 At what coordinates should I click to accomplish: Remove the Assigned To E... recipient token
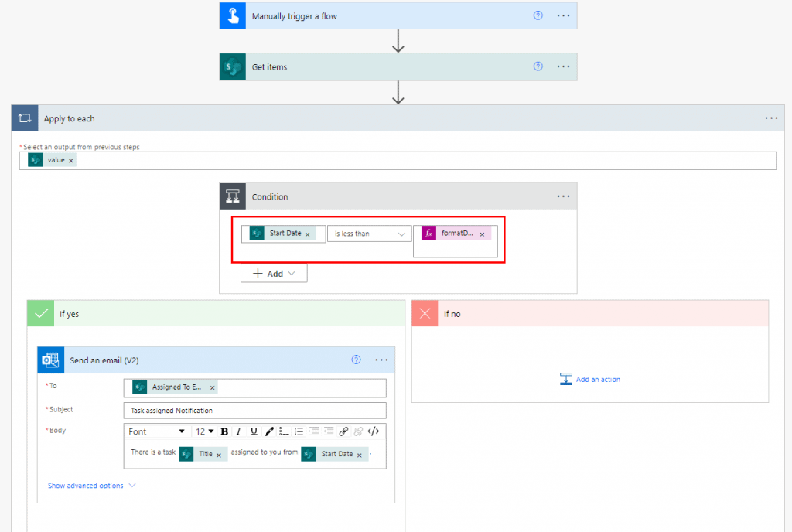pyautogui.click(x=213, y=387)
